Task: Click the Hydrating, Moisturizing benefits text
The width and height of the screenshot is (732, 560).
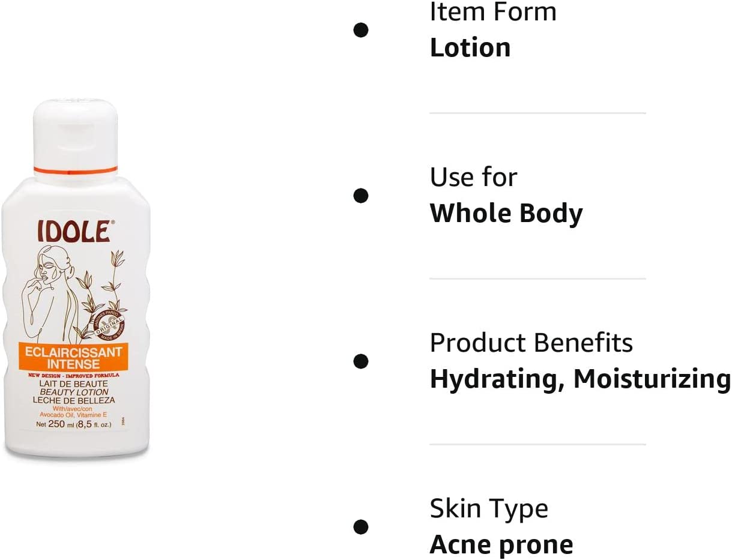Action: coord(580,379)
